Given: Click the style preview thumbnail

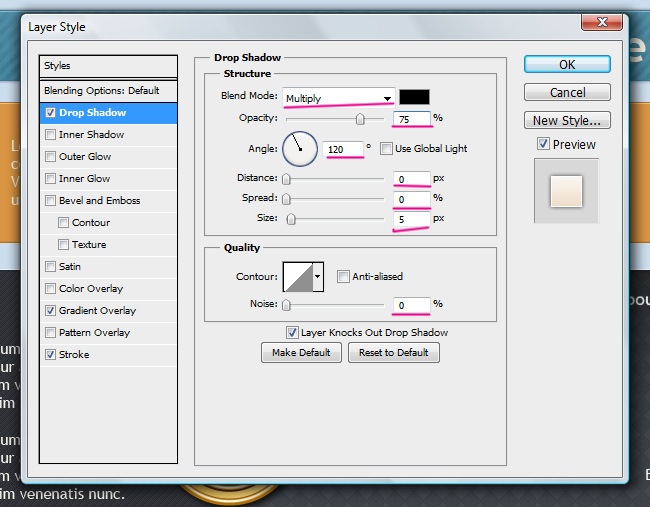Looking at the screenshot, I should [566, 190].
